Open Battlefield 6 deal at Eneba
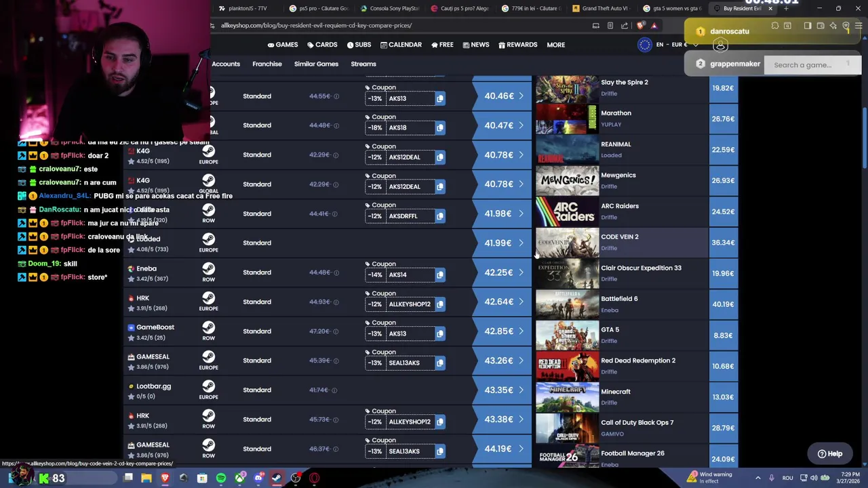Screen dimensions: 868x488 pos(636,304)
